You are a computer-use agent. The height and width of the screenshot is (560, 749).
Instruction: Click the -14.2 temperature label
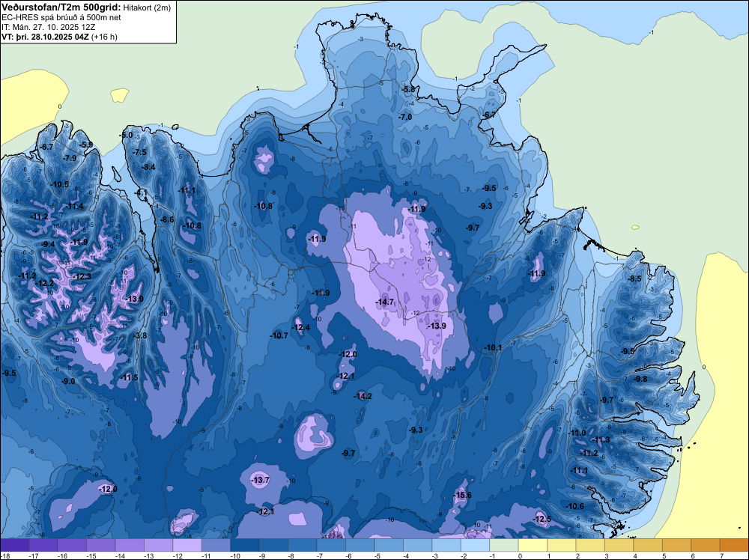click(363, 396)
